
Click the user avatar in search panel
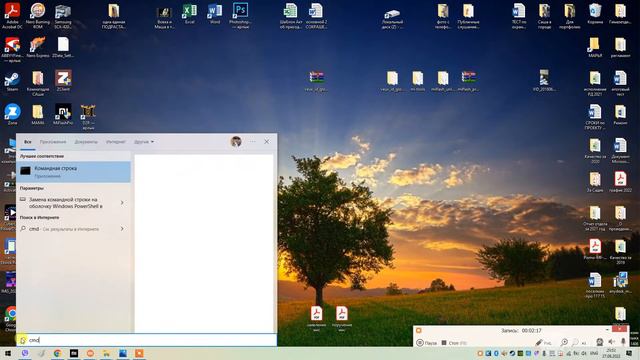point(236,142)
